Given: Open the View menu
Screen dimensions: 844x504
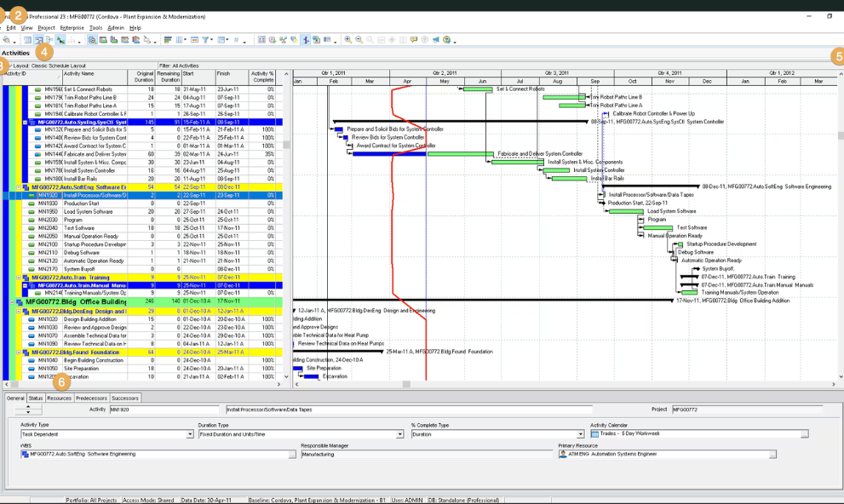Looking at the screenshot, I should [27, 27].
